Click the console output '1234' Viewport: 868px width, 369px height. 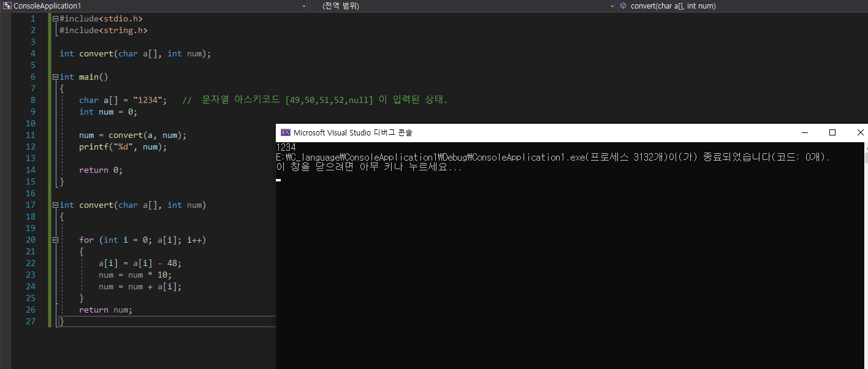[x=286, y=147]
